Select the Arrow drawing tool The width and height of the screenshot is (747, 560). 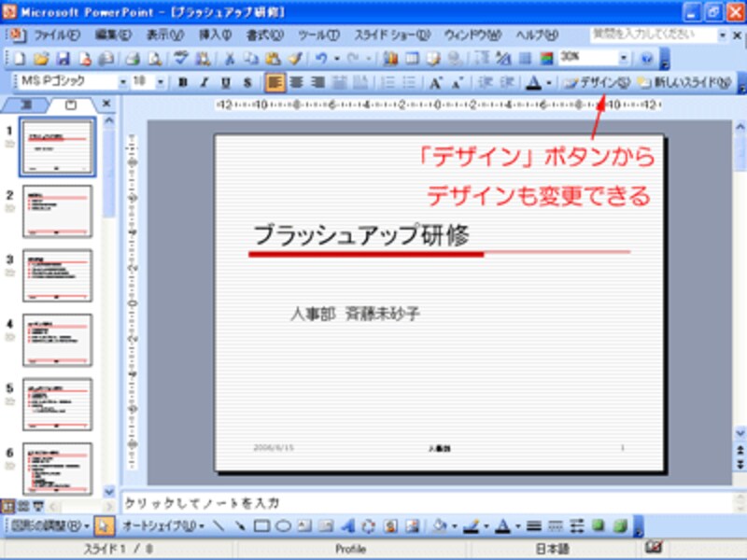[240, 525]
